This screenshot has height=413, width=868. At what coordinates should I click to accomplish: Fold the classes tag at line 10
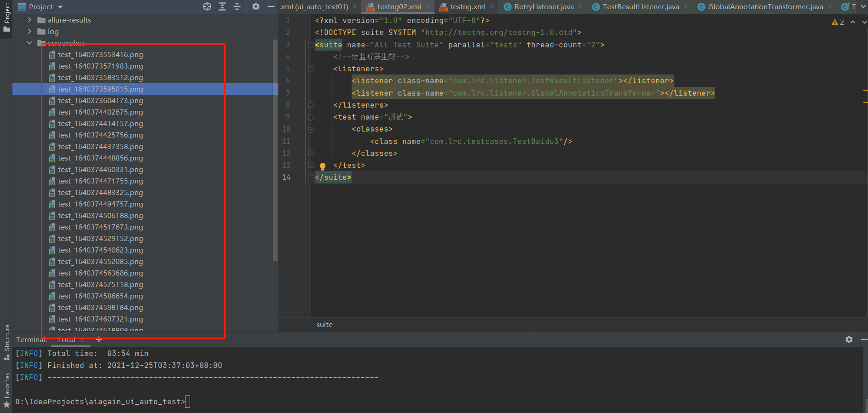click(x=311, y=129)
